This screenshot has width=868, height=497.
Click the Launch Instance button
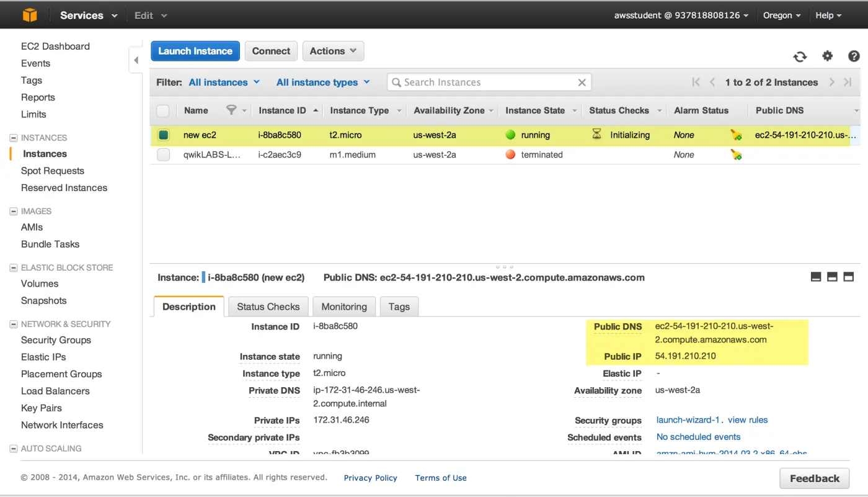pyautogui.click(x=195, y=51)
